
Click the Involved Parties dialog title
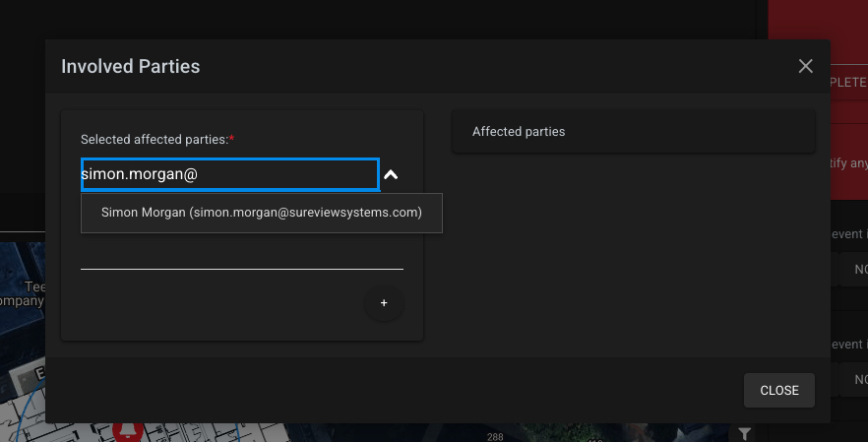pyautogui.click(x=131, y=67)
